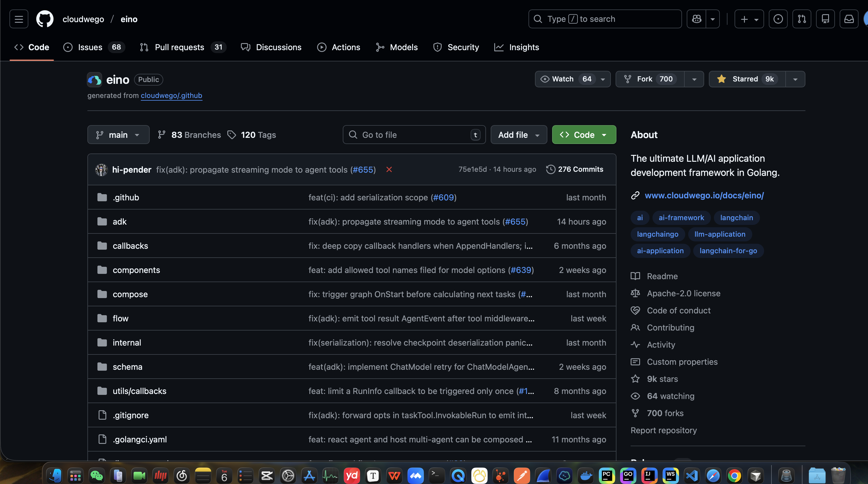Viewport: 868px width, 484px height.
Task: Open the Fork options dropdown arrow
Action: 694,79
